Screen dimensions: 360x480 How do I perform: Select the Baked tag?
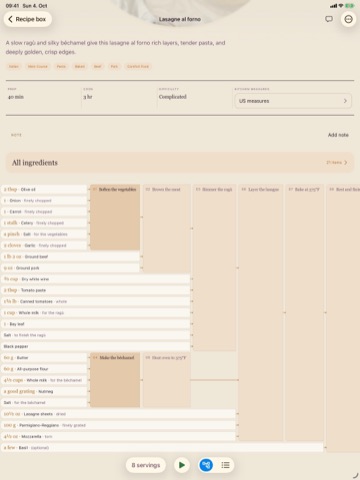point(80,66)
